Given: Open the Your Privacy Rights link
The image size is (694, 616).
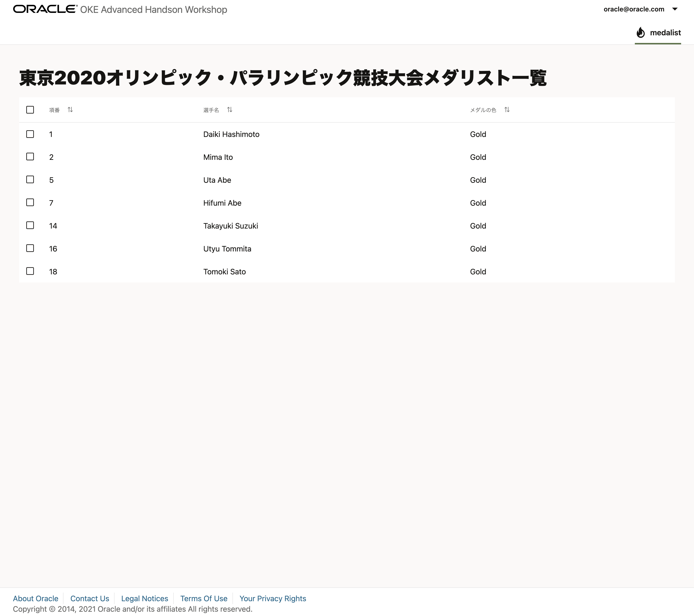Looking at the screenshot, I should 273,598.
